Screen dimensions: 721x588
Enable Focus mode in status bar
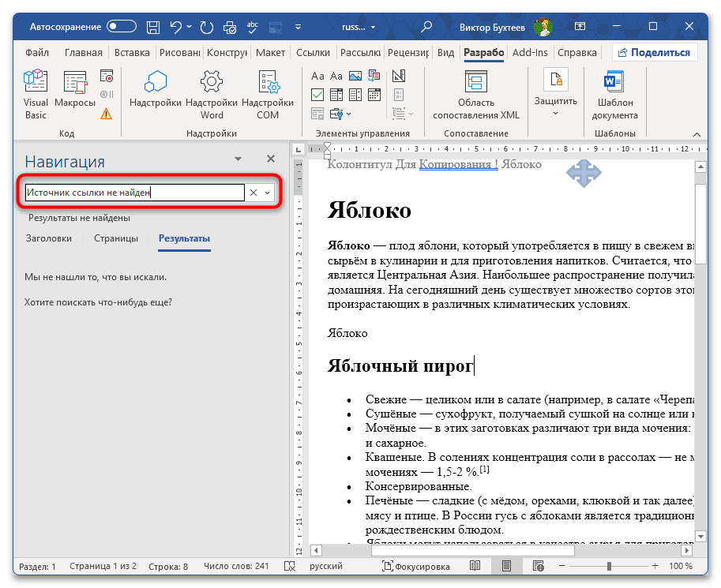[x=416, y=567]
